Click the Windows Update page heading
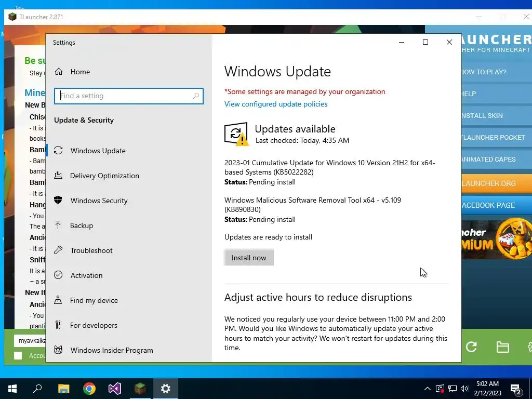This screenshot has width=532, height=399. [277, 72]
